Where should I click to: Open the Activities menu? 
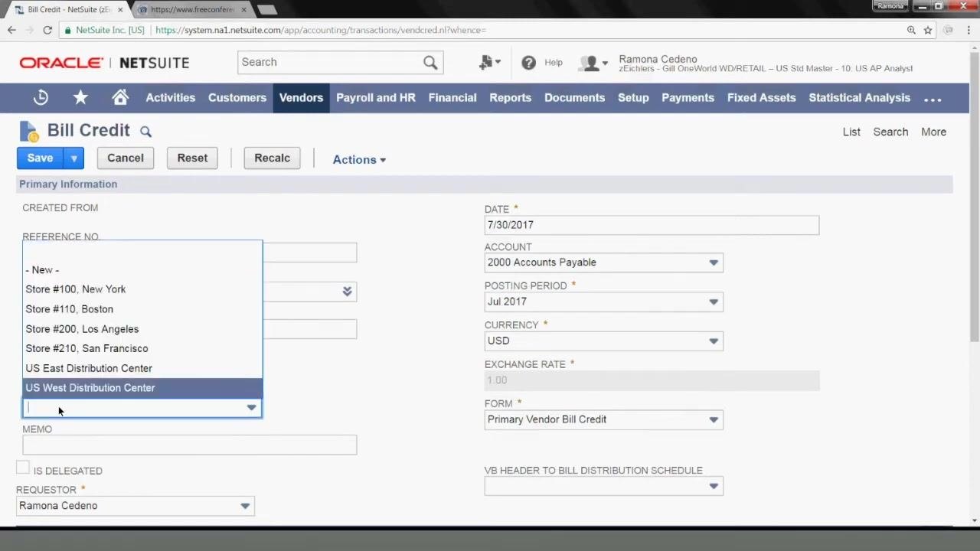[x=170, y=98]
